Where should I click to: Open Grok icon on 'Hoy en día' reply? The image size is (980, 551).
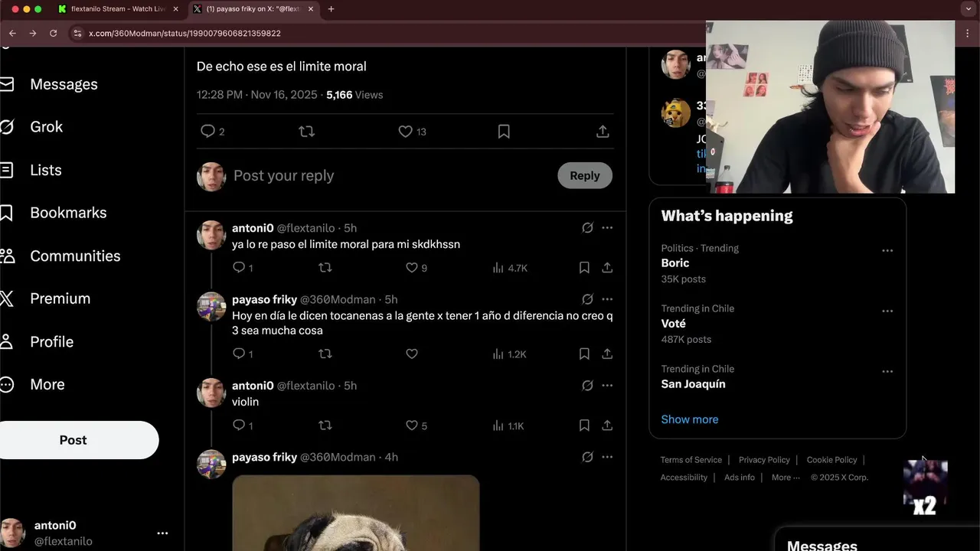pos(587,299)
